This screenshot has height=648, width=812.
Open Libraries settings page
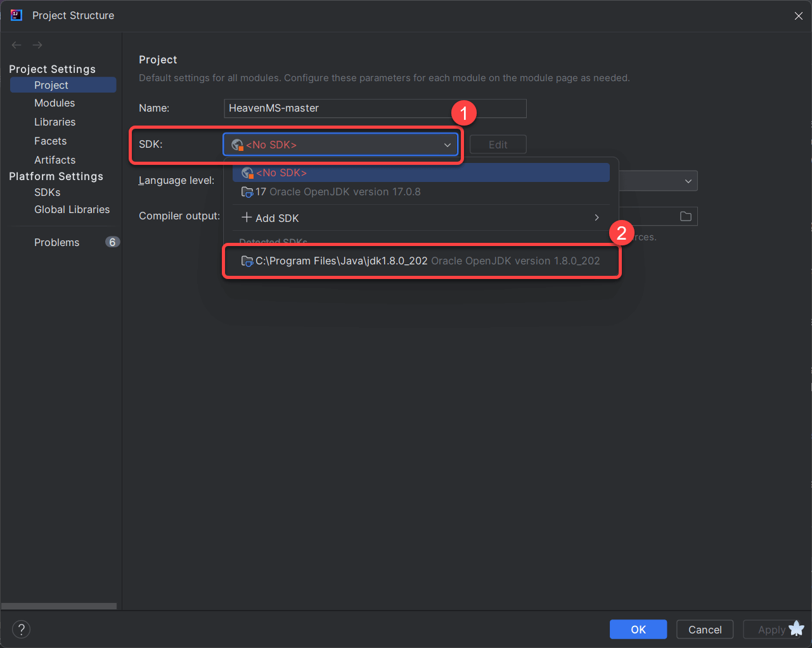pos(55,122)
